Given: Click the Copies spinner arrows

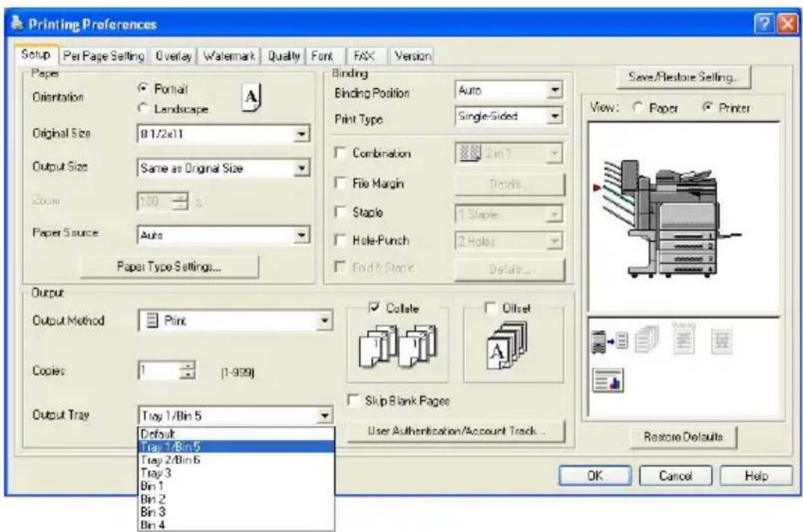Looking at the screenshot, I should pyautogui.click(x=188, y=370).
